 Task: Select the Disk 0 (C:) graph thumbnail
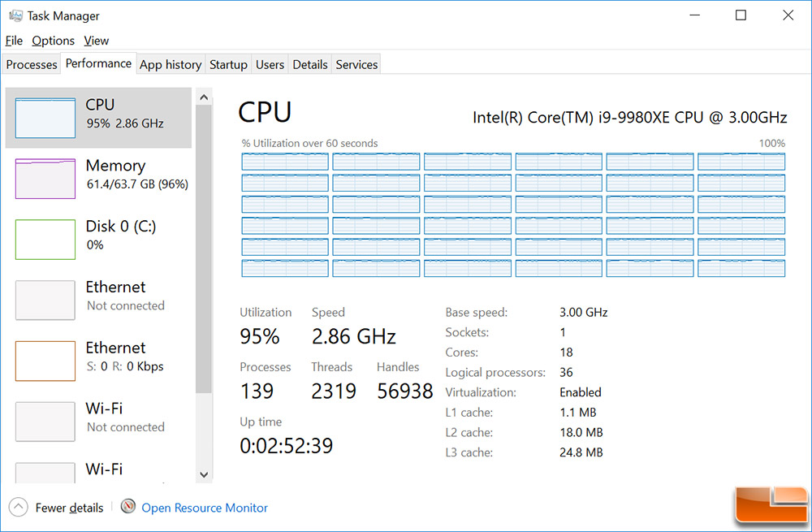point(45,240)
